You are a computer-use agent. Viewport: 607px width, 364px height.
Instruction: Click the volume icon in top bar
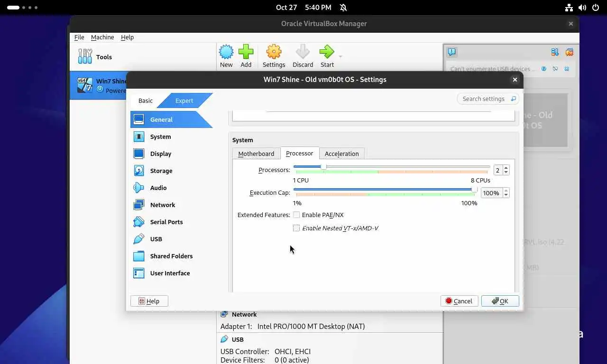click(582, 7)
